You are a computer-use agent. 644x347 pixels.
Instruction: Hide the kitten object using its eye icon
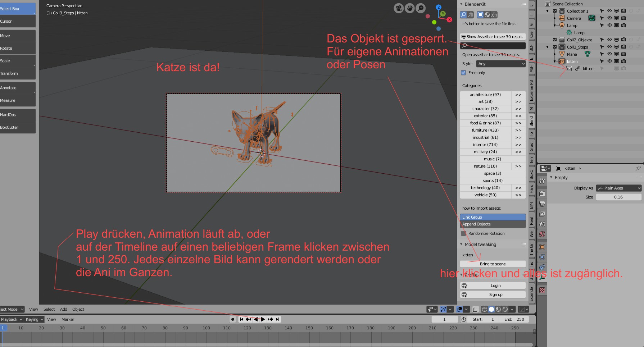pyautogui.click(x=609, y=61)
